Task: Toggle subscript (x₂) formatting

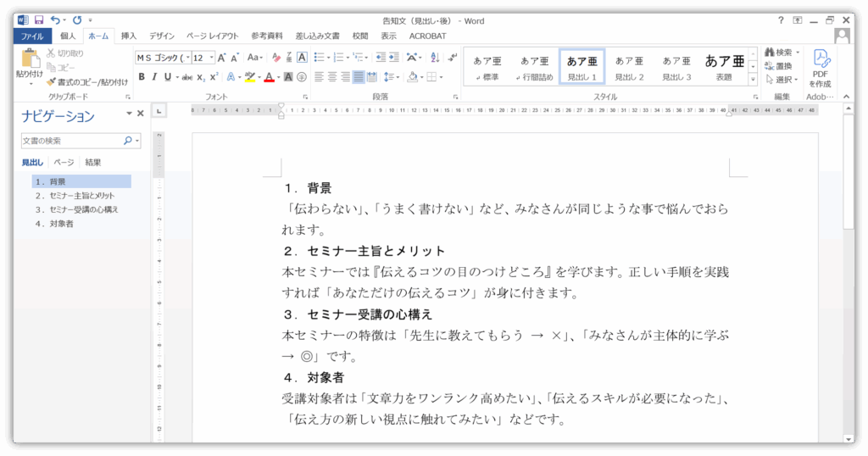Action: click(201, 77)
